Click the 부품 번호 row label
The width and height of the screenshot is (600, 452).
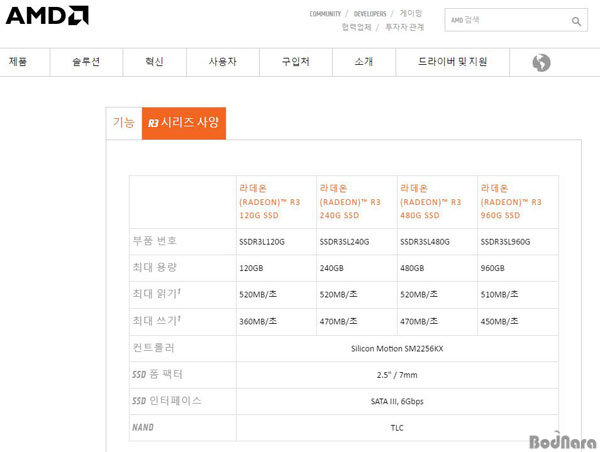[155, 241]
